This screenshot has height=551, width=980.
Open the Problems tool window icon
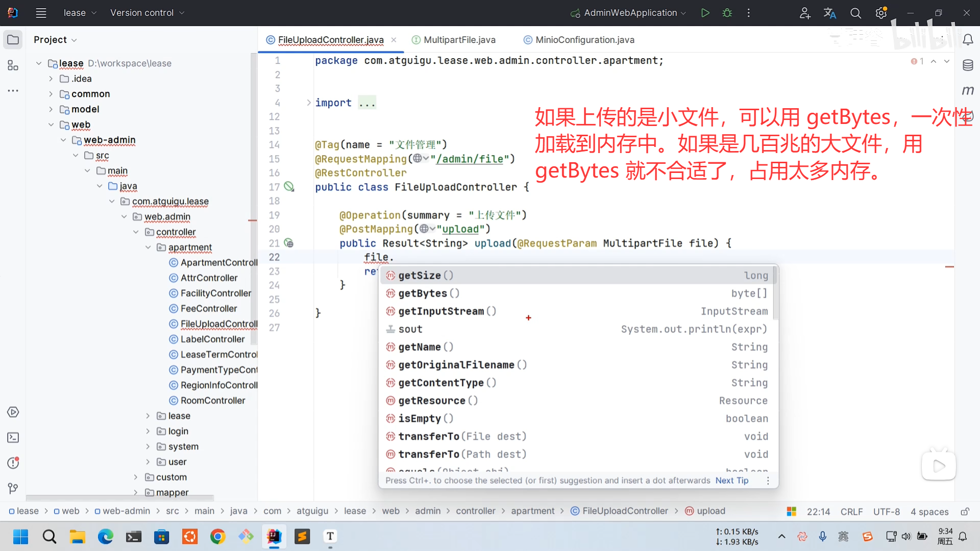[13, 463]
